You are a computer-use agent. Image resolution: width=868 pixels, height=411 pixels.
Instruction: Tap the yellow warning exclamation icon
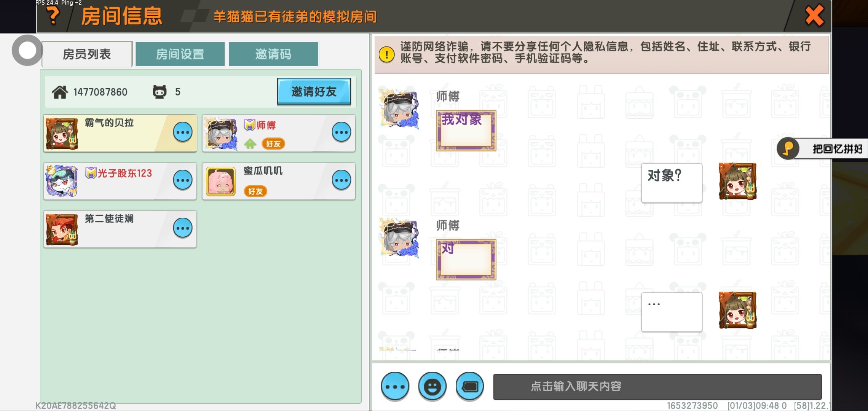(x=386, y=54)
